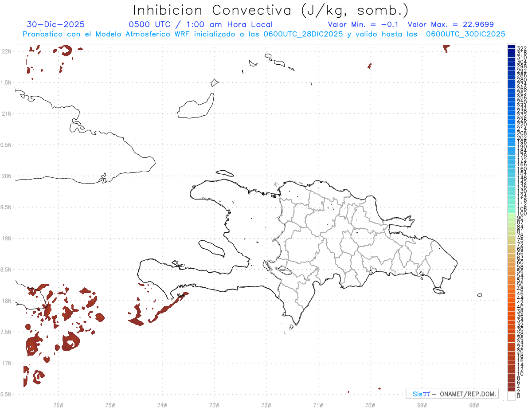Click the "24" label on the color scale
This screenshot has height=411, width=532.
click(x=521, y=343)
